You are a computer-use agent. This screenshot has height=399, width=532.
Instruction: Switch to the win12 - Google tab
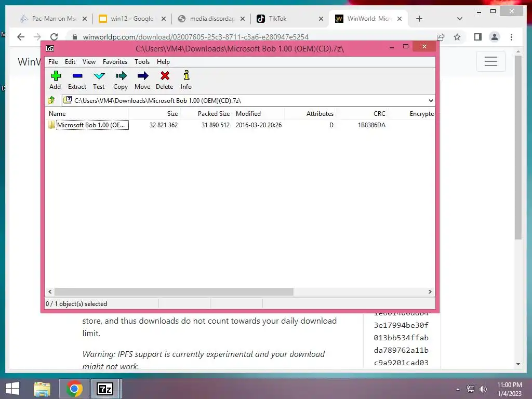tap(132, 19)
